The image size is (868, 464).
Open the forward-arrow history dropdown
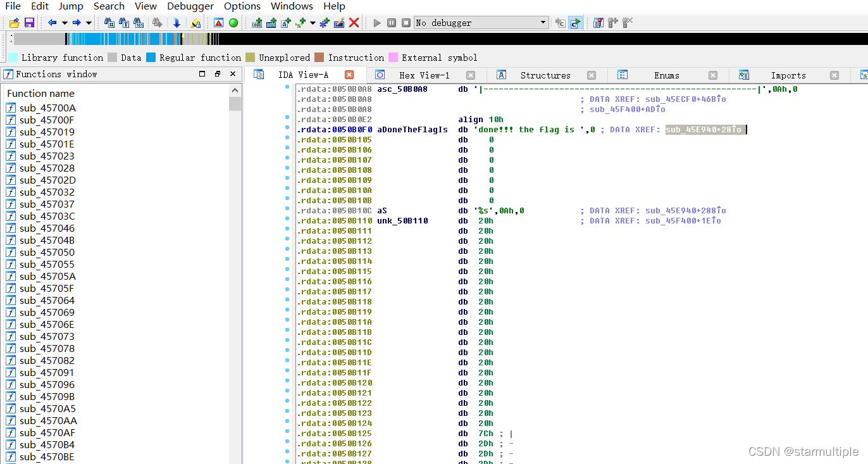(89, 23)
